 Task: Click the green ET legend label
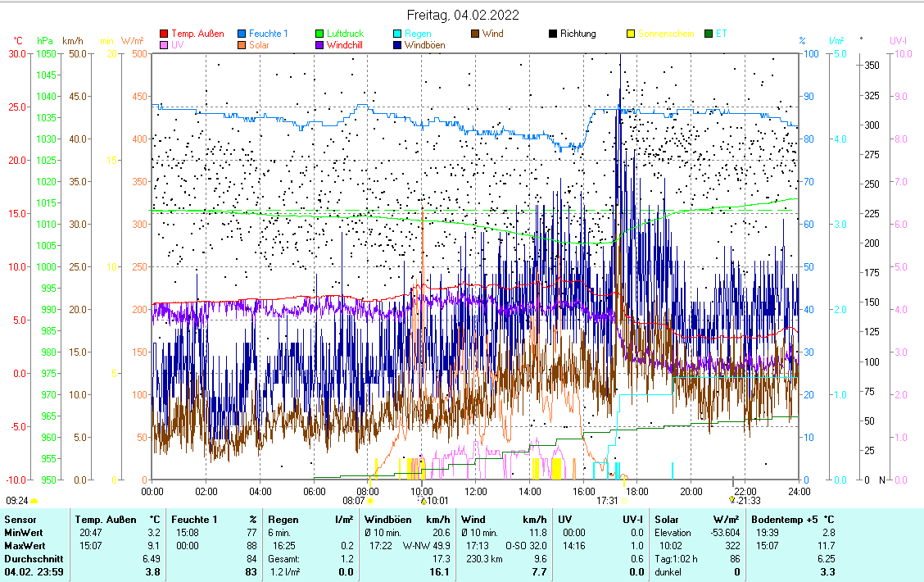coord(721,34)
